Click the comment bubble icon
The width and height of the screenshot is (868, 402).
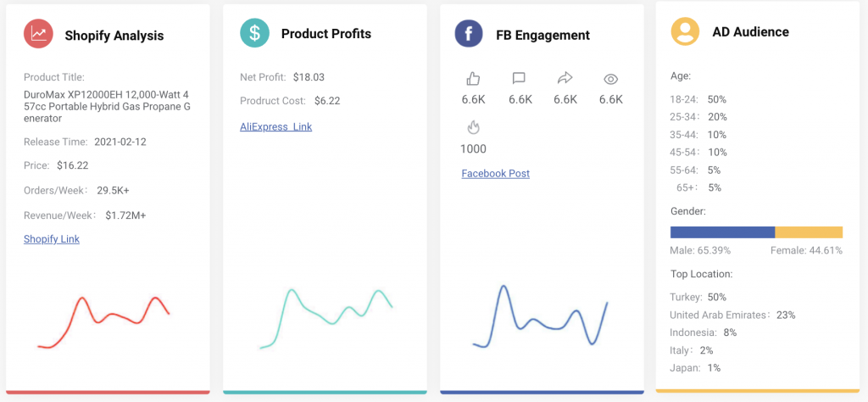point(519,79)
